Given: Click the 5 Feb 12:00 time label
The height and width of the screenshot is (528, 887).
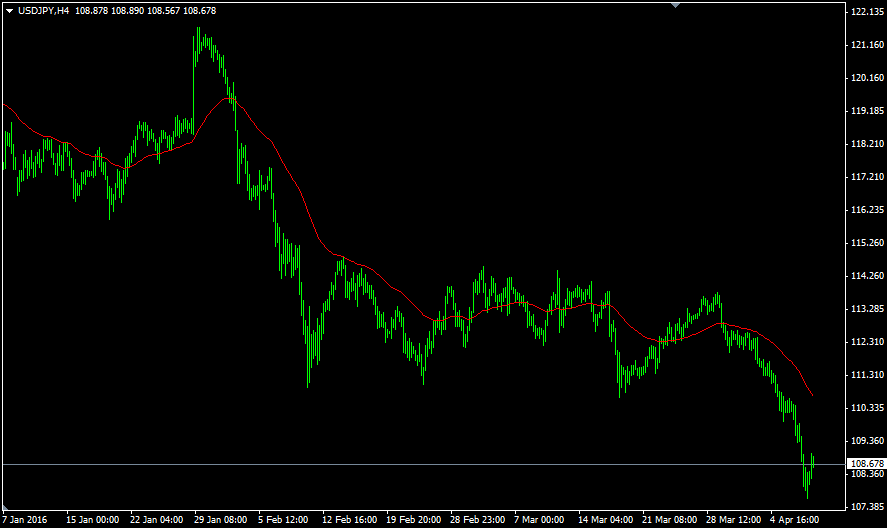Looking at the screenshot, I should click(x=283, y=520).
